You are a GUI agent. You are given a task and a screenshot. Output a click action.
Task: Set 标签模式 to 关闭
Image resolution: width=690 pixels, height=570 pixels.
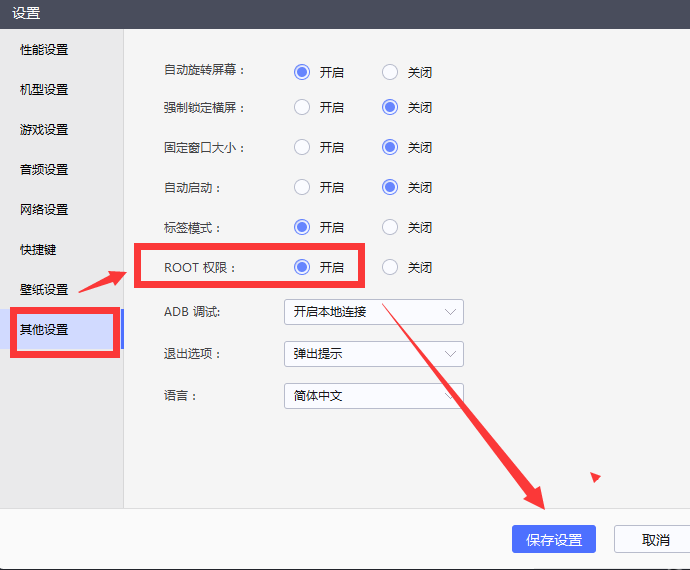[x=390, y=227]
